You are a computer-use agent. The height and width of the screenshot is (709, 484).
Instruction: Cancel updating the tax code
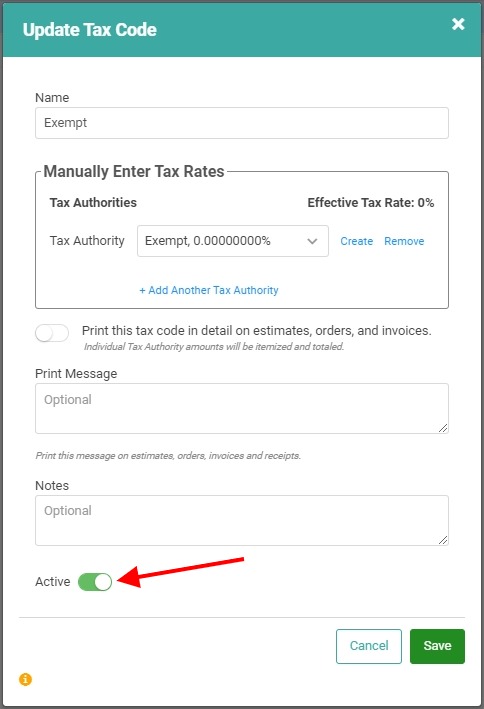[369, 646]
